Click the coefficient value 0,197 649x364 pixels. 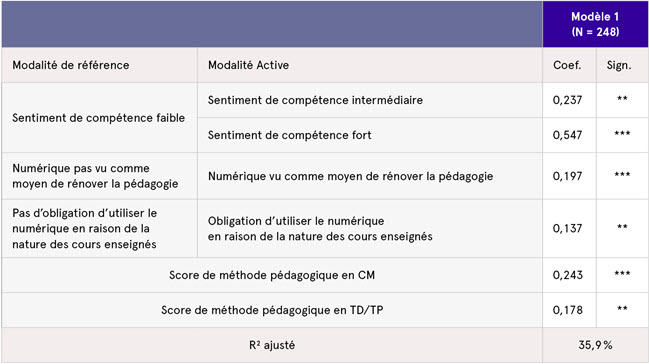569,176
